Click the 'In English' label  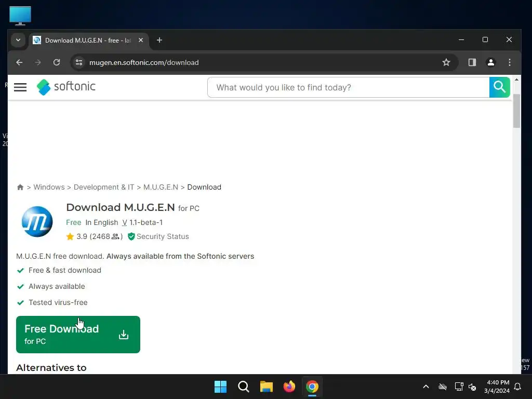102,222
